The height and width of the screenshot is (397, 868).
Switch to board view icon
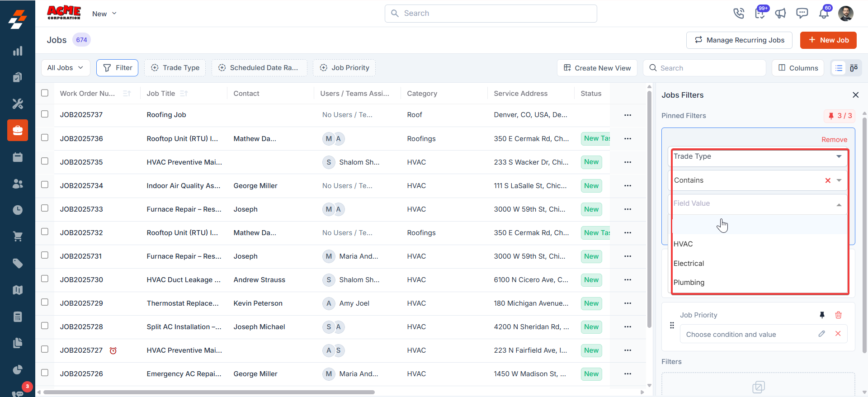point(854,68)
